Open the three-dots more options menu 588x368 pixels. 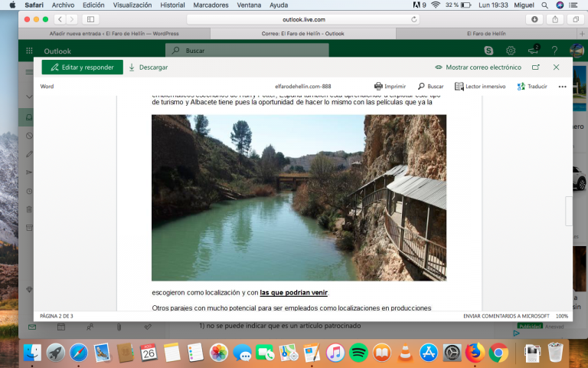pyautogui.click(x=562, y=87)
